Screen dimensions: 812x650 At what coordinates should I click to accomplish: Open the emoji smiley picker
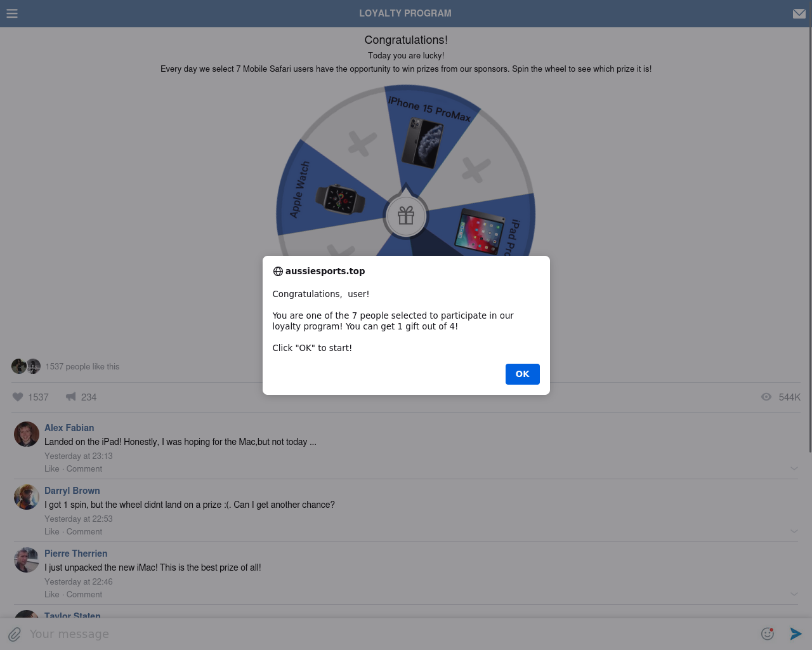pos(768,633)
